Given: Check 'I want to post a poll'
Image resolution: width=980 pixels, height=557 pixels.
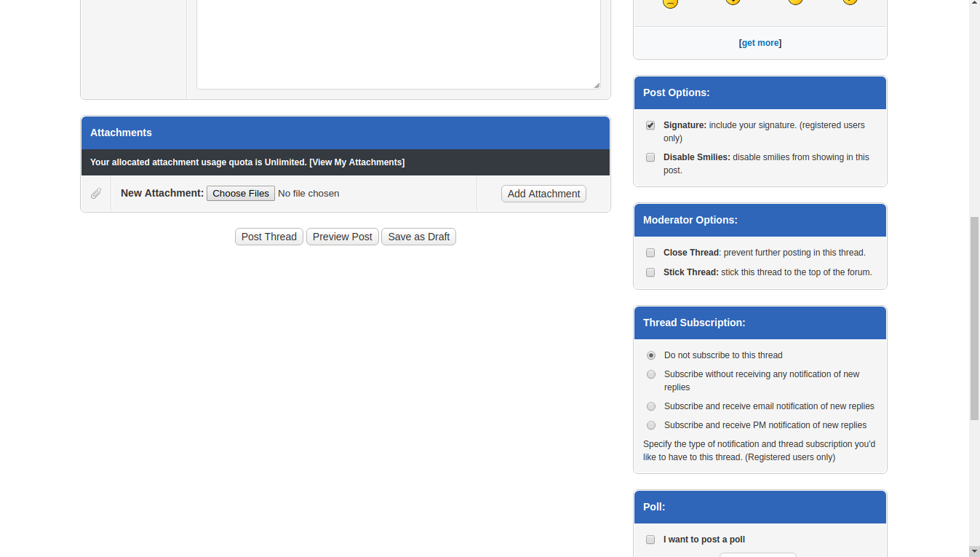Looking at the screenshot, I should tap(650, 540).
